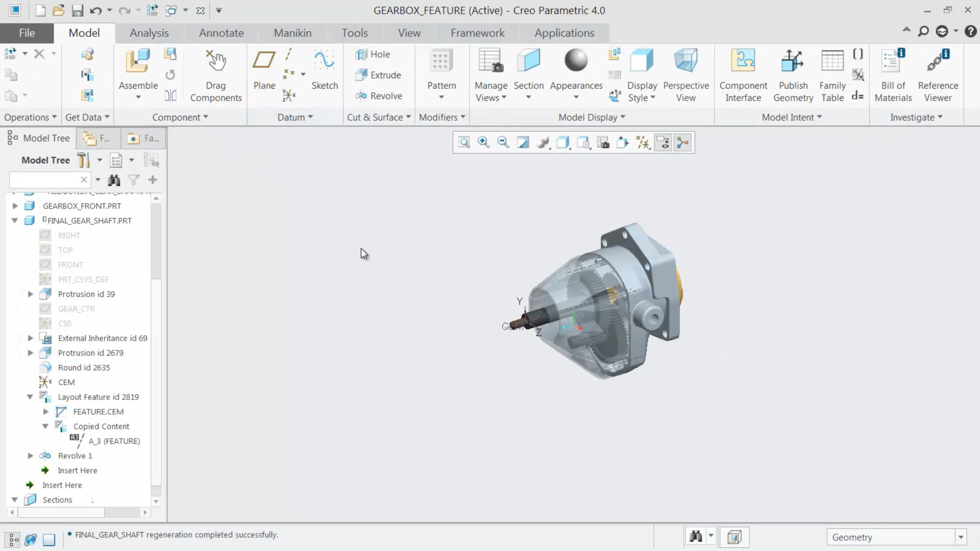
Task: Click the Save icon in quick access toolbar
Action: tap(77, 10)
